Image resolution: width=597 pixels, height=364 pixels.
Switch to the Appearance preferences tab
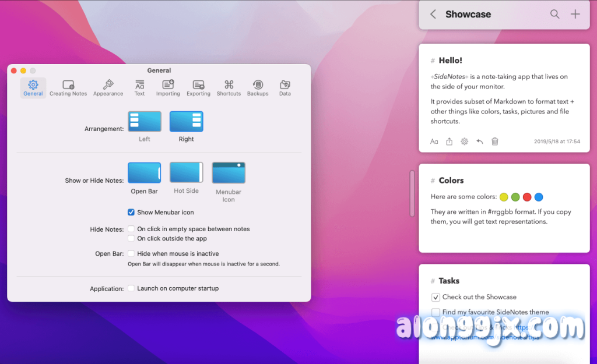[108, 88]
